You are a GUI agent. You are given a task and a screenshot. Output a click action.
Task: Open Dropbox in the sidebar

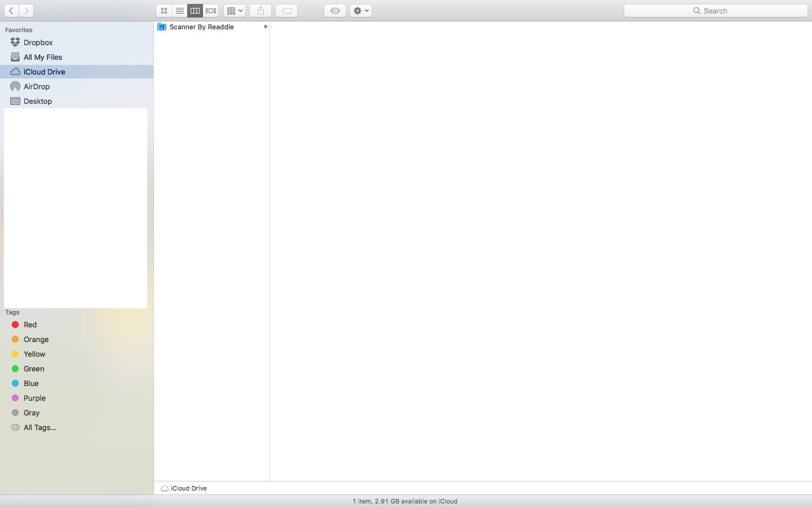pyautogui.click(x=77, y=42)
